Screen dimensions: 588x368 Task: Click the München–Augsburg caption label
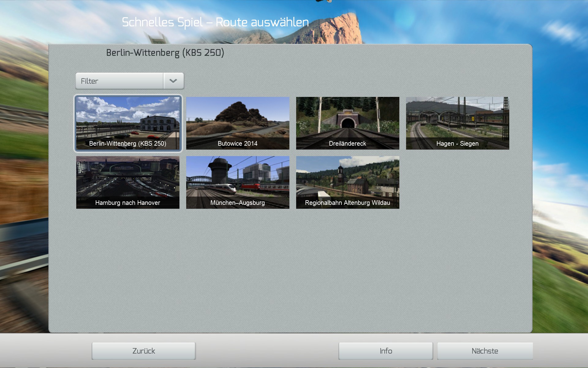(238, 203)
